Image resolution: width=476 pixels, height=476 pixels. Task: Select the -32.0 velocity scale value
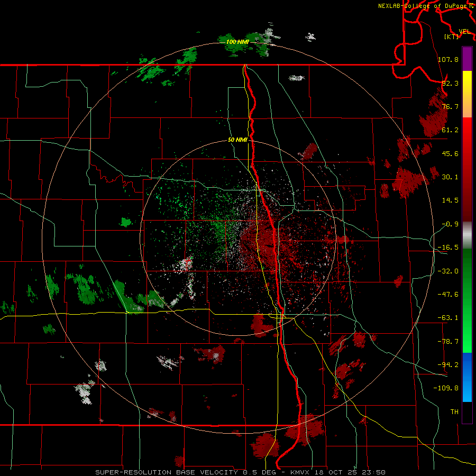pyautogui.click(x=448, y=271)
